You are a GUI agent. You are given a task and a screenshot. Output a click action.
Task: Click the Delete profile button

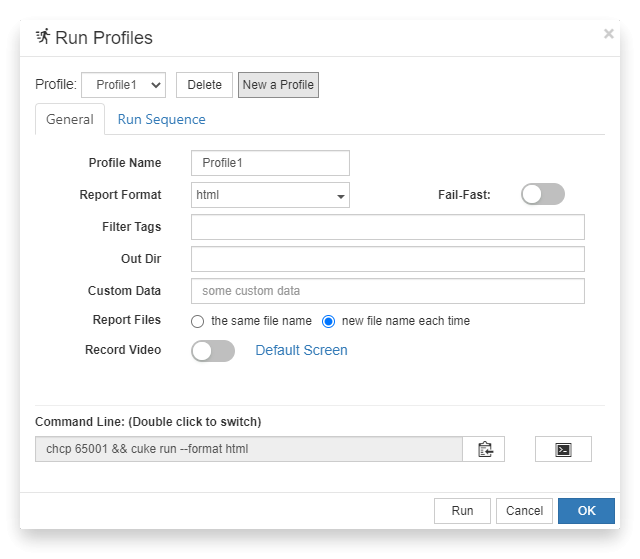pyautogui.click(x=204, y=85)
